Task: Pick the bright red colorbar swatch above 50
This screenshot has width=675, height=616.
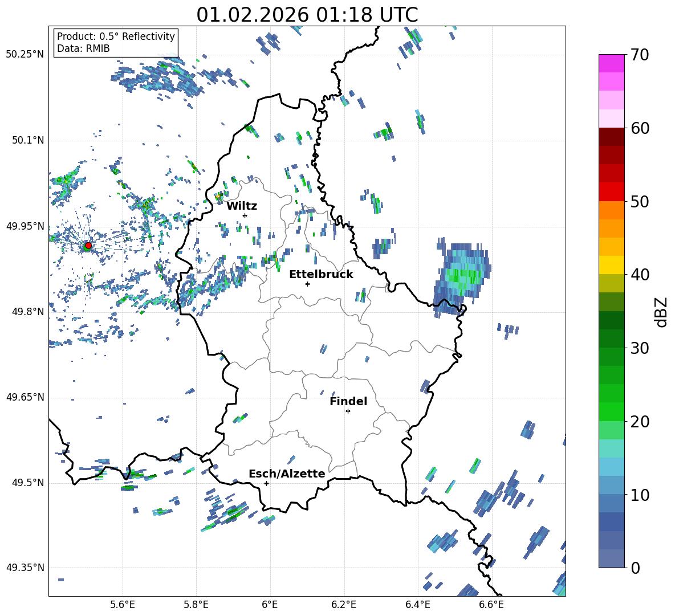Action: coord(612,191)
